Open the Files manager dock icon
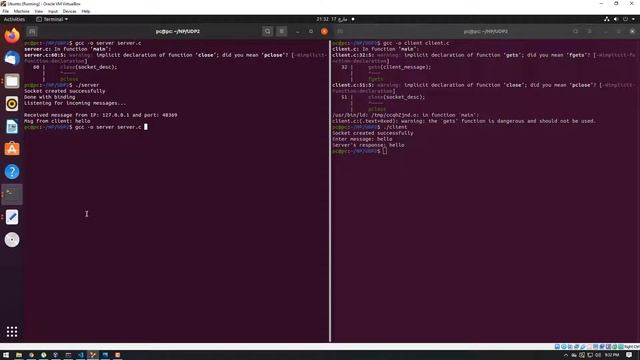640x360 pixels. tap(12, 81)
